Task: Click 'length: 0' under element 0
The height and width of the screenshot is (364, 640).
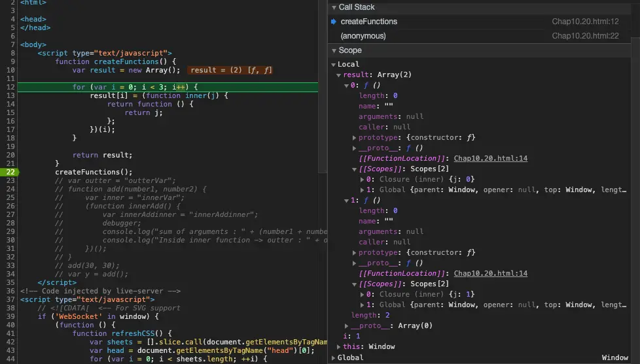Action: 378,96
